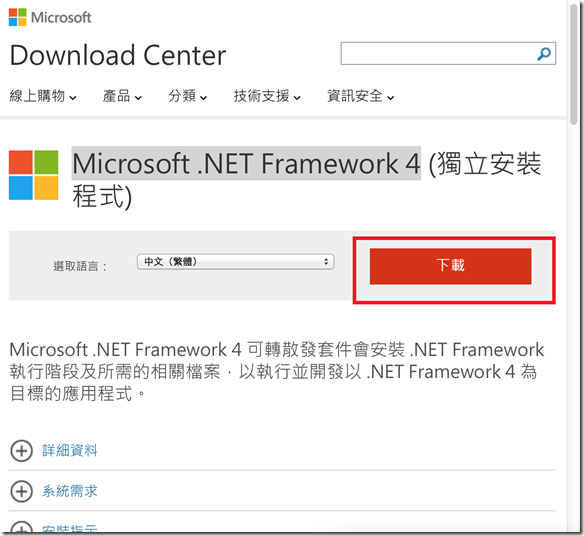Open the 系統需求 link

(70, 491)
